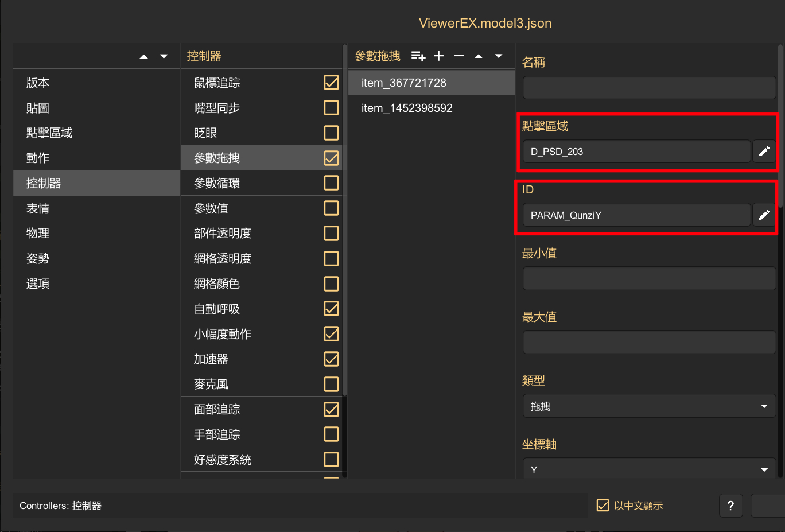785x532 pixels.
Task: Click the up arrow above the category list
Action: (144, 56)
